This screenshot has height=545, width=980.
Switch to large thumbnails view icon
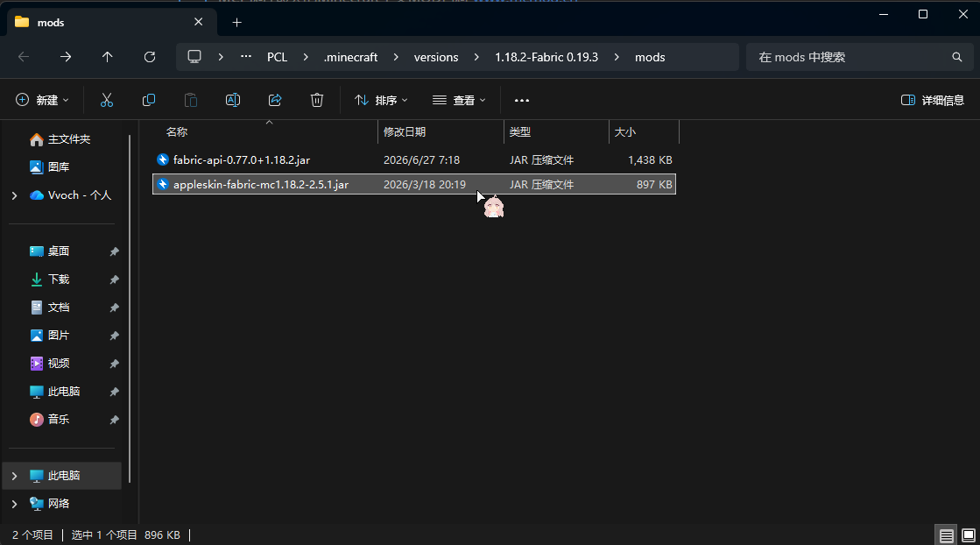pyautogui.click(x=968, y=535)
